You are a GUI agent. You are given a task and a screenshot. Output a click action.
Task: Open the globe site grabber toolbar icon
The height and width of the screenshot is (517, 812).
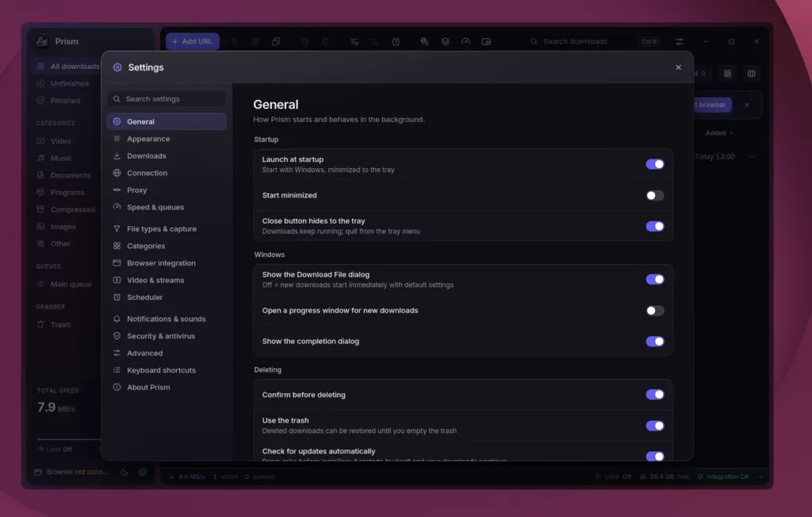click(x=425, y=41)
